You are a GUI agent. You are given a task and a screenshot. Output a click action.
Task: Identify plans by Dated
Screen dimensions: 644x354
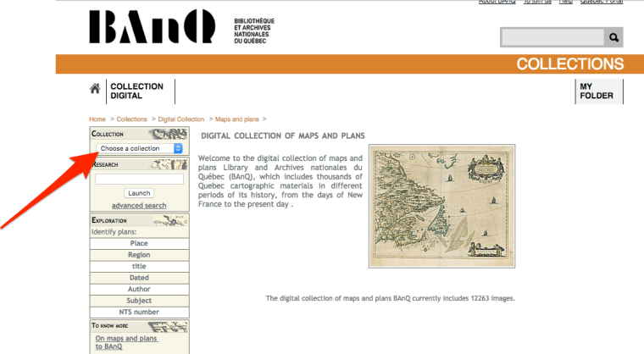[x=139, y=278]
